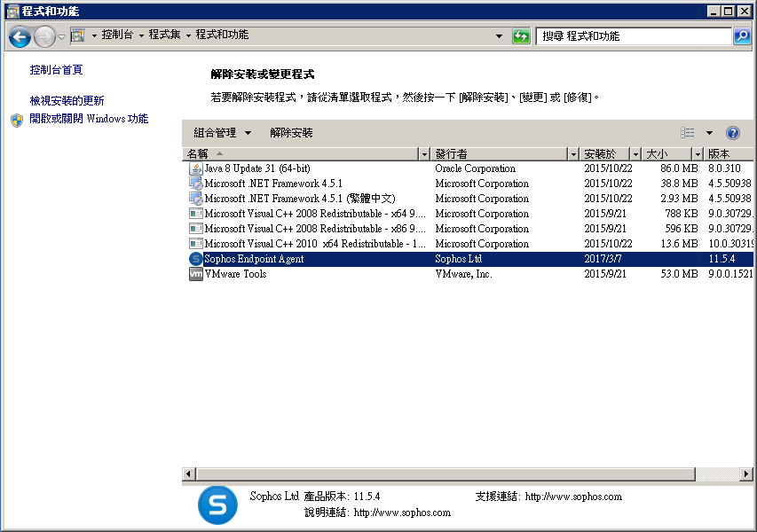Click 開啟或關閉 Windows 功能 link
Screen dimensions: 757x532
[89, 119]
